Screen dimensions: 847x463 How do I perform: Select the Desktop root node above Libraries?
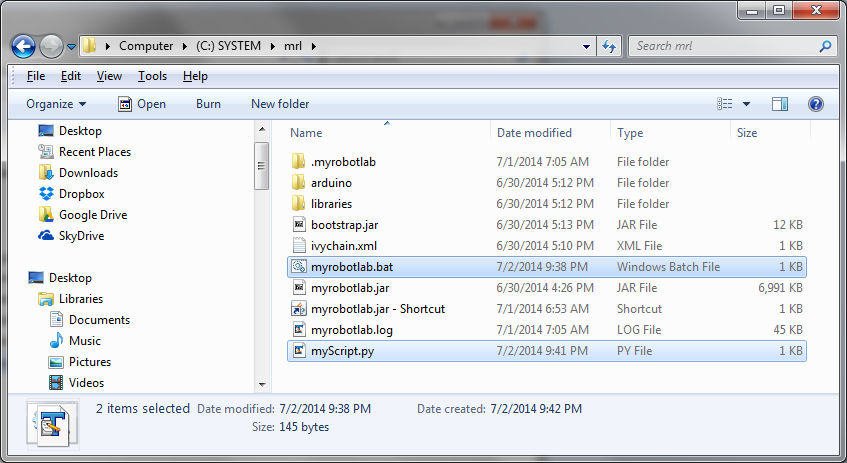coord(59,278)
